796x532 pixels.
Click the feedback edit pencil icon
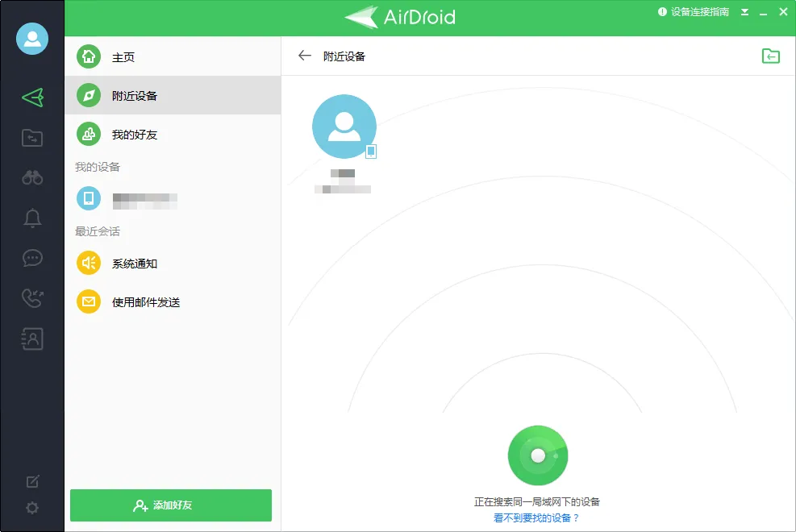tap(32, 480)
